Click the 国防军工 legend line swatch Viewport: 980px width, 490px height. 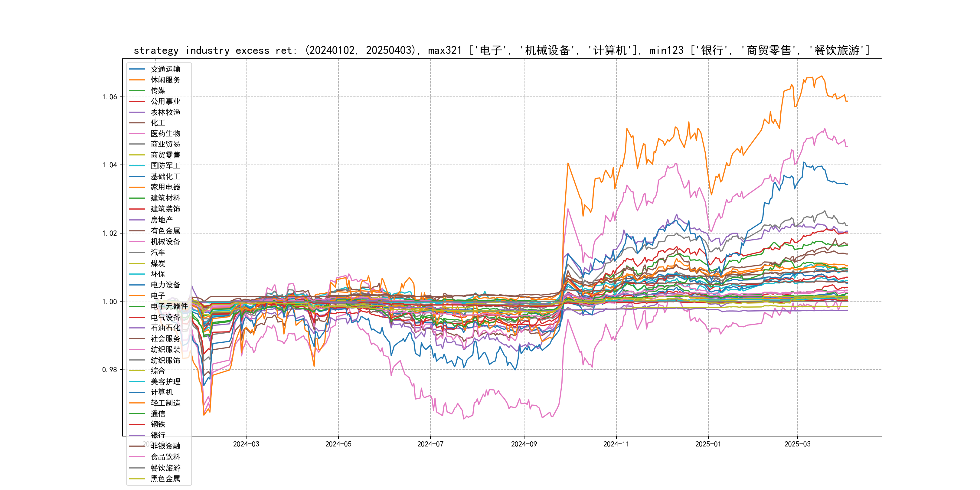(137, 166)
